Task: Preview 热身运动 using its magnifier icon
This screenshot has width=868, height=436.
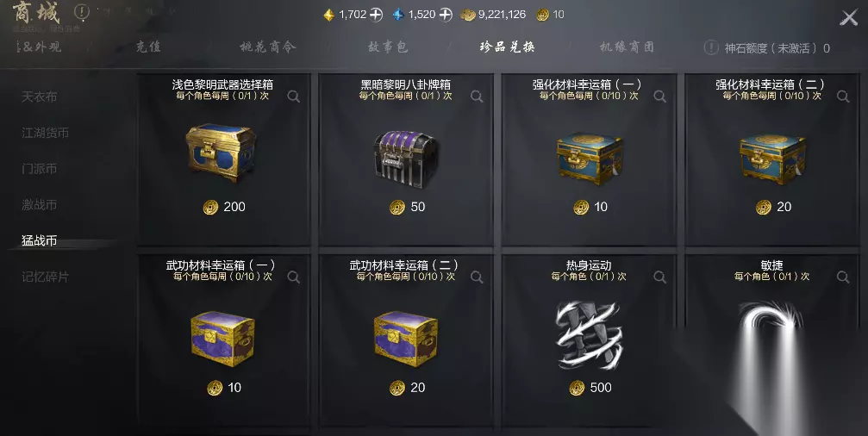Action: click(660, 277)
